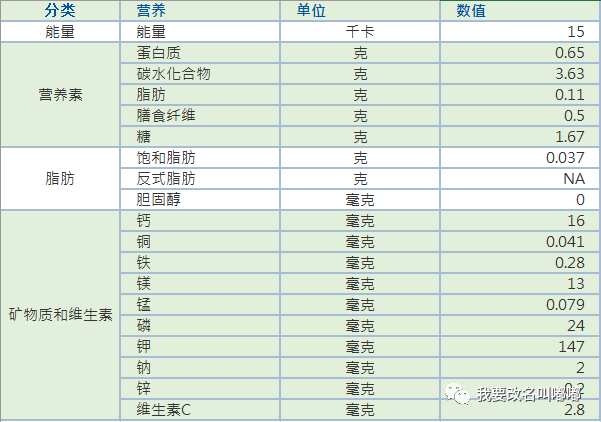Click the 千卡 unit cell
This screenshot has width=601, height=422.
360,31
